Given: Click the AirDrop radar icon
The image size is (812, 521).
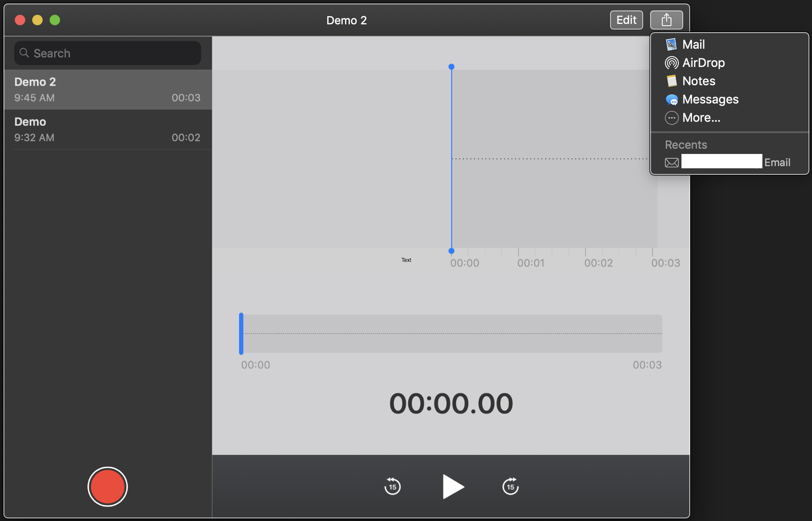Looking at the screenshot, I should (x=671, y=63).
